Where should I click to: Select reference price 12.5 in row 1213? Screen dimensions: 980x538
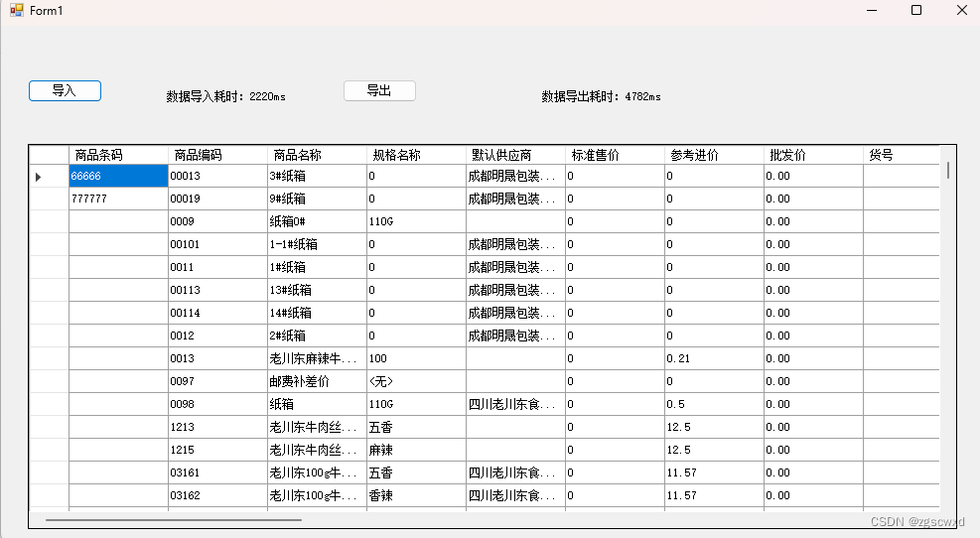point(714,427)
